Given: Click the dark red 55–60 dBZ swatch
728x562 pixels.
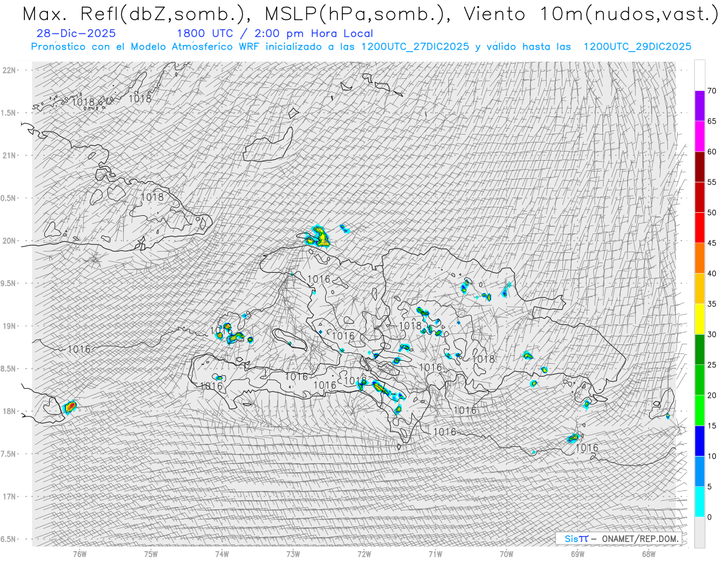Looking at the screenshot, I should point(699,167).
